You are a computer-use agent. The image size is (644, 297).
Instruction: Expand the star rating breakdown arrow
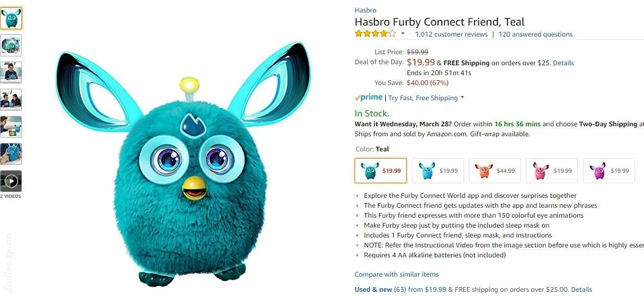(x=403, y=34)
